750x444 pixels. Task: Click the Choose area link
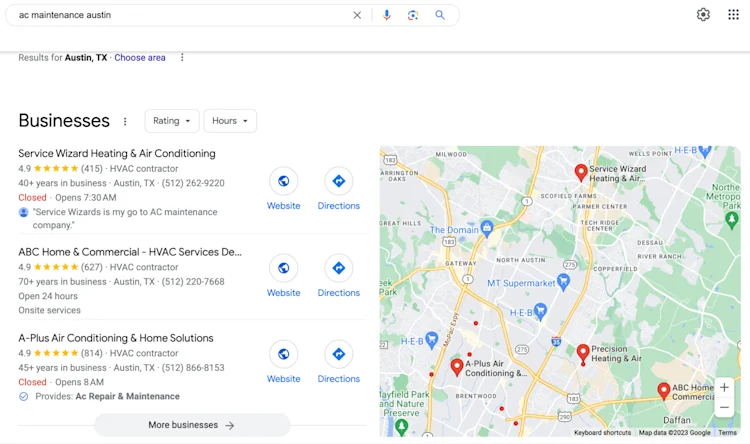pos(140,57)
